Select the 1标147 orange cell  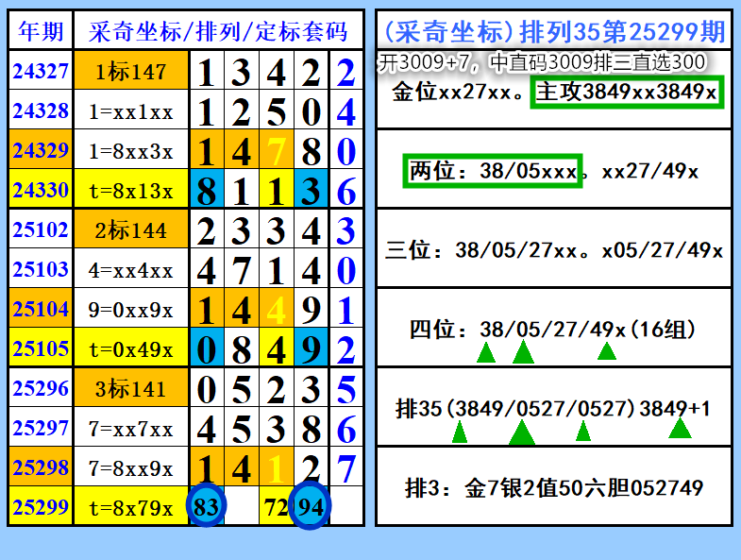(131, 71)
